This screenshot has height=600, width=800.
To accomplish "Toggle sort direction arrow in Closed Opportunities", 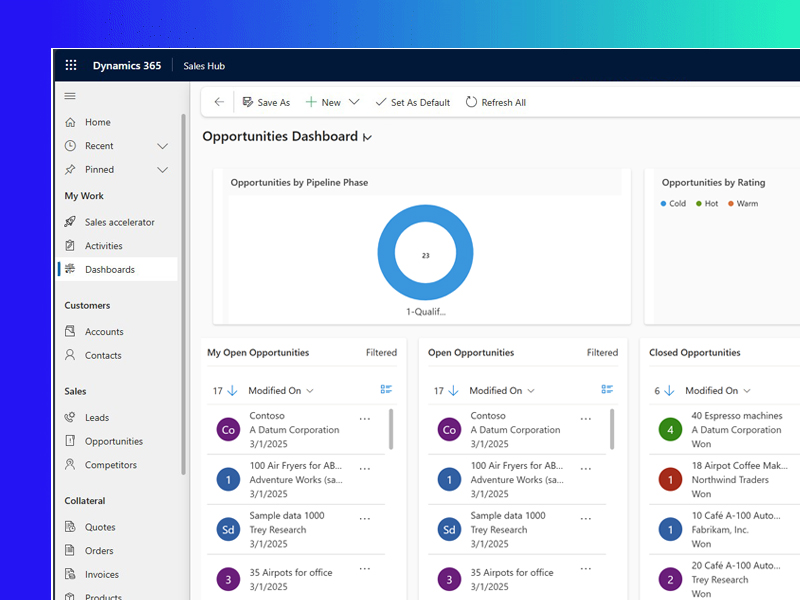I will (x=670, y=391).
